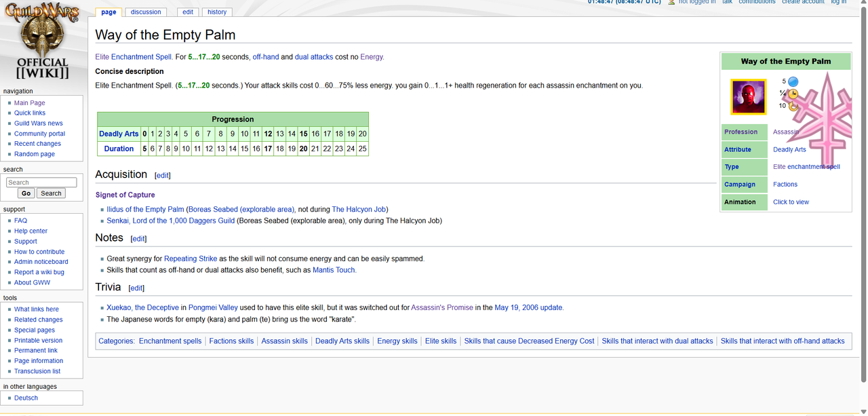Viewport: 868px width, 416px height.
Task: Click in the sidebar Search input field
Action: pyautogui.click(x=41, y=183)
